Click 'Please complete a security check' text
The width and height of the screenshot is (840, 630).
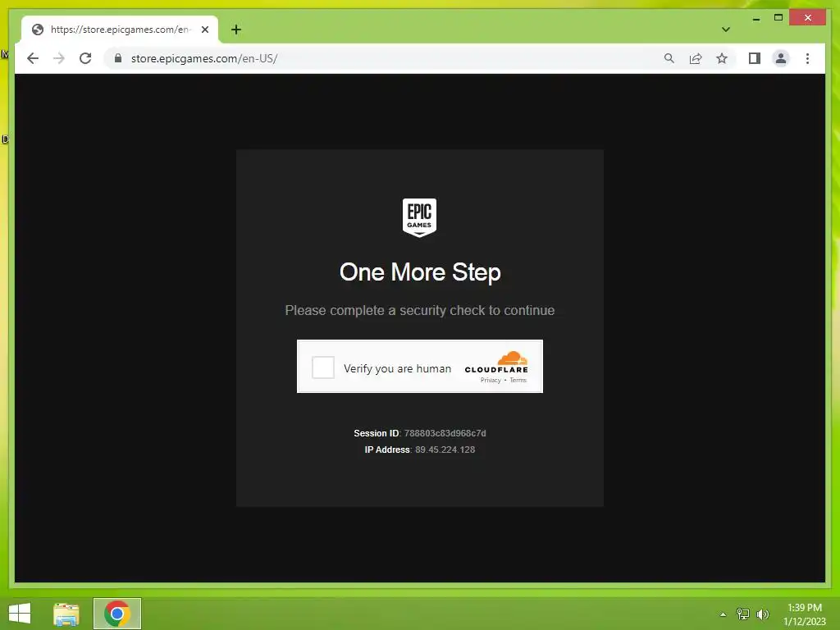[419, 310]
